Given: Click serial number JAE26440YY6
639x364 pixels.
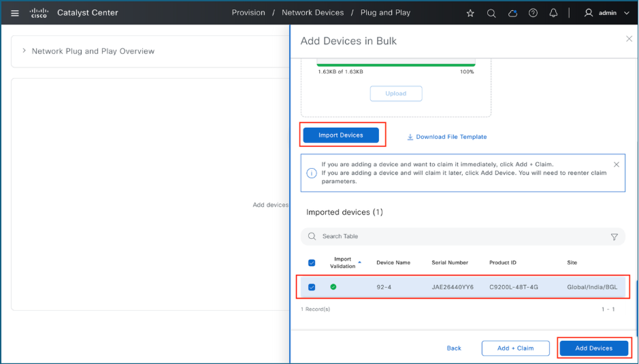Looking at the screenshot, I should [x=453, y=287].
